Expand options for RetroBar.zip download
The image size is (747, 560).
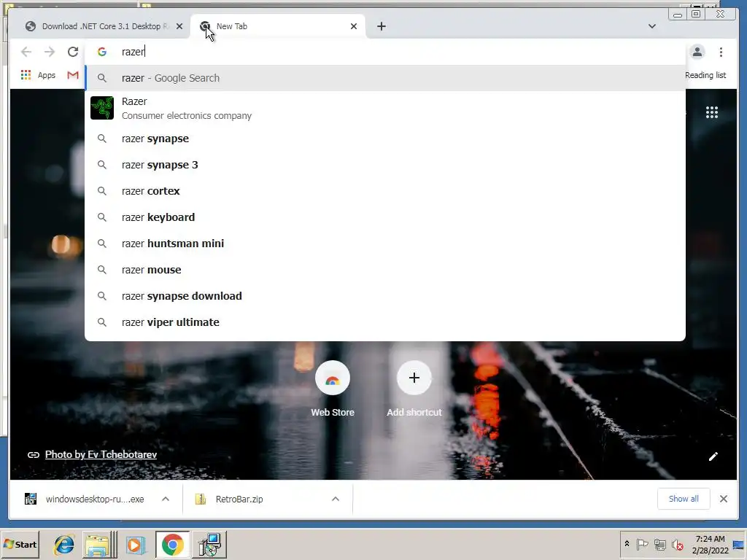point(336,499)
